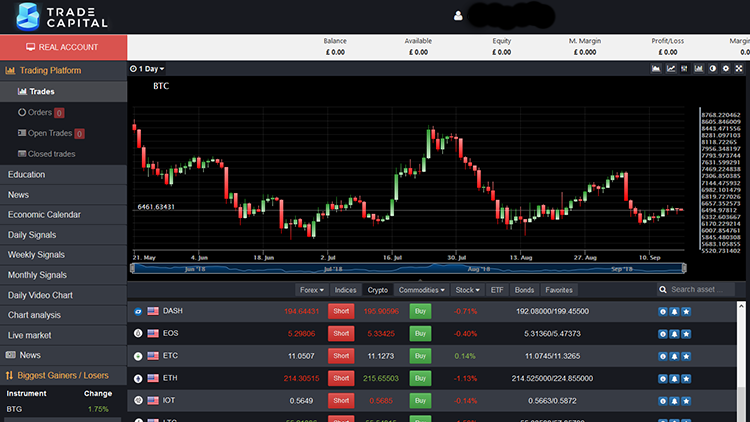
Task: Click the ETC coin icon
Action: 138,356
